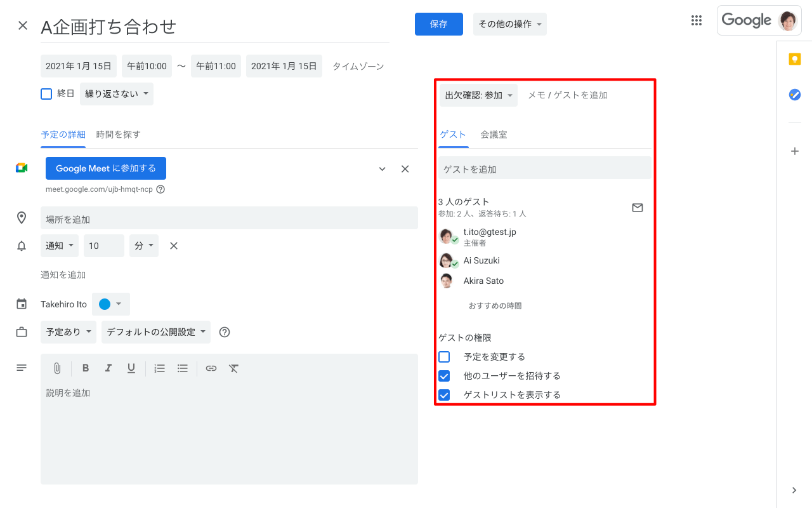Viewport: 812px width, 508px height.
Task: Click the notification minutes value field
Action: pos(104,246)
